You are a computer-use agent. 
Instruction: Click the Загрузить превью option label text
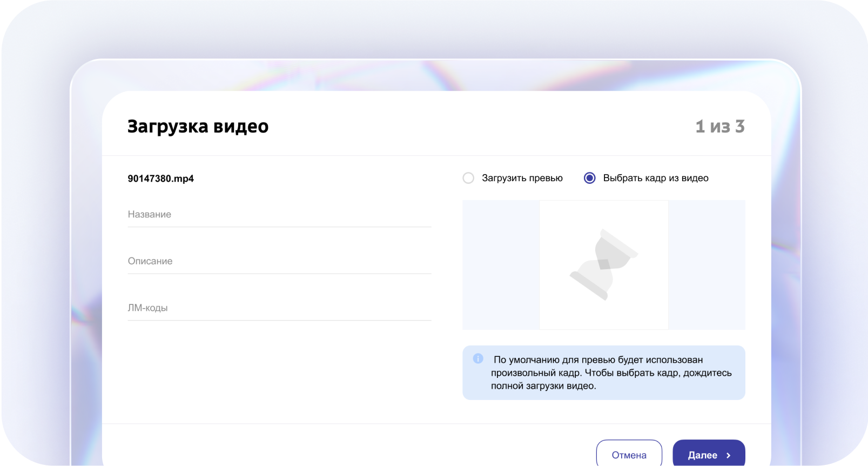(x=522, y=178)
